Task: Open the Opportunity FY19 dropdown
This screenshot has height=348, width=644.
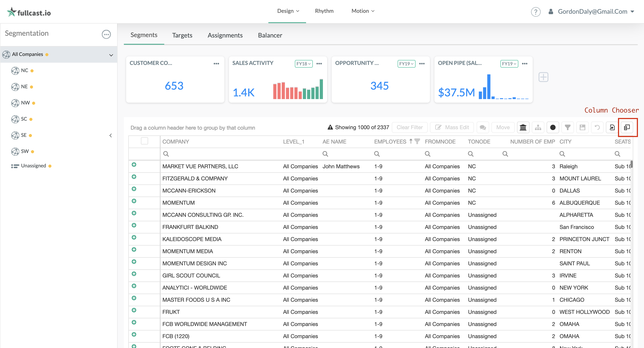Action: click(406, 64)
